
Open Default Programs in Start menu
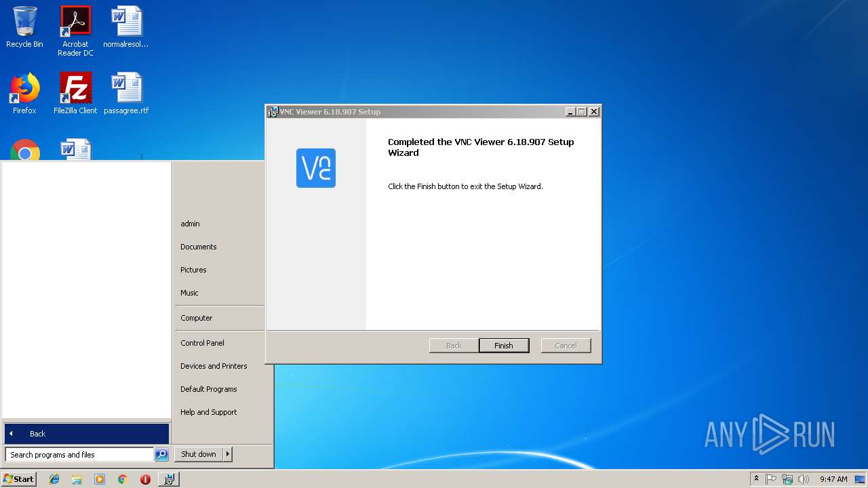[209, 389]
